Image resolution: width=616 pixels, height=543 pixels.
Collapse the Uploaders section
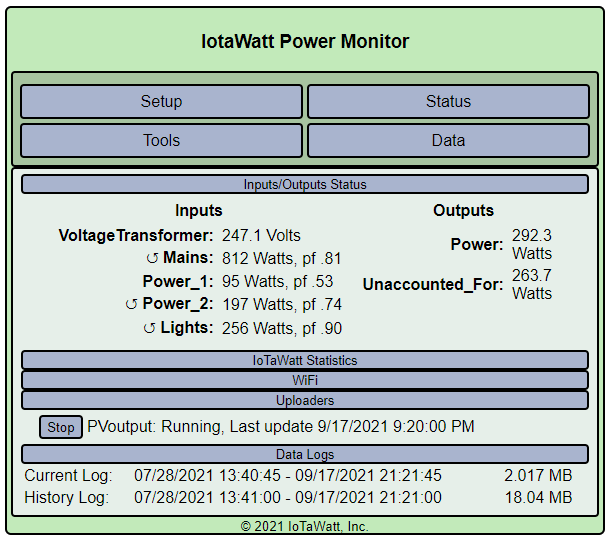[x=305, y=400]
